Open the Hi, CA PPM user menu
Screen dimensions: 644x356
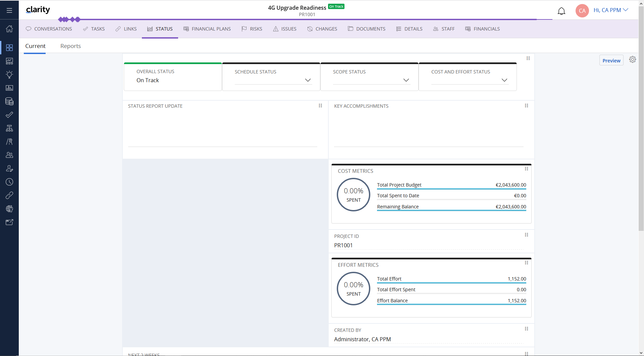click(x=610, y=10)
